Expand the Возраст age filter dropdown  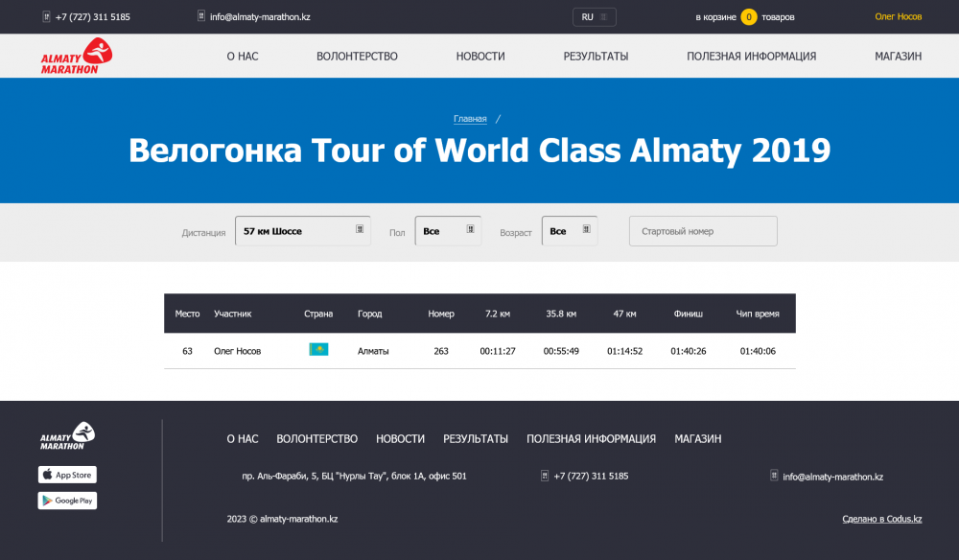coord(569,231)
